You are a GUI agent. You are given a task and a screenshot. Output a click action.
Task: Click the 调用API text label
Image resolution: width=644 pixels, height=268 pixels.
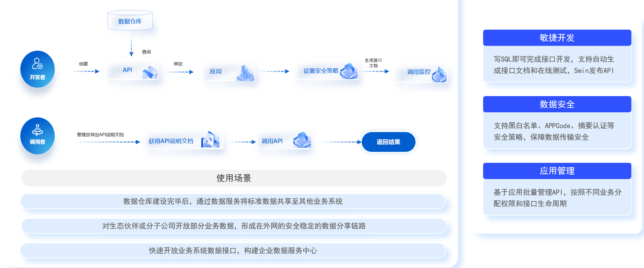[272, 141]
